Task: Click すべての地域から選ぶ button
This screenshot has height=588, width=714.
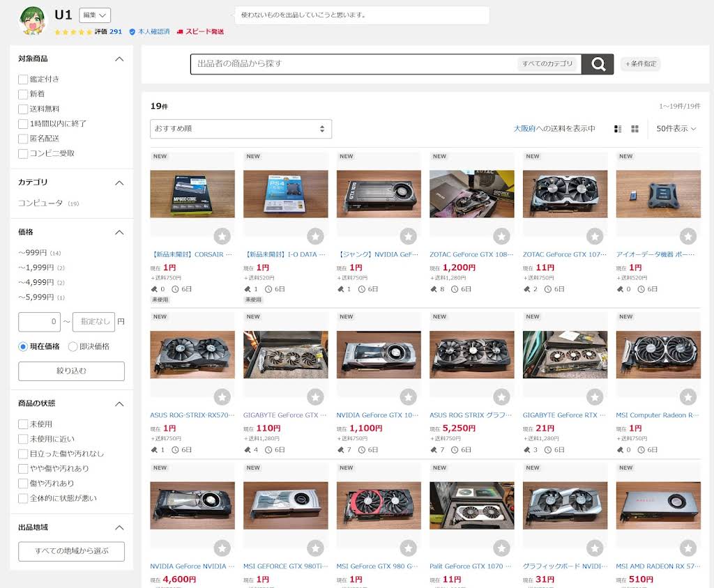Action: [72, 551]
